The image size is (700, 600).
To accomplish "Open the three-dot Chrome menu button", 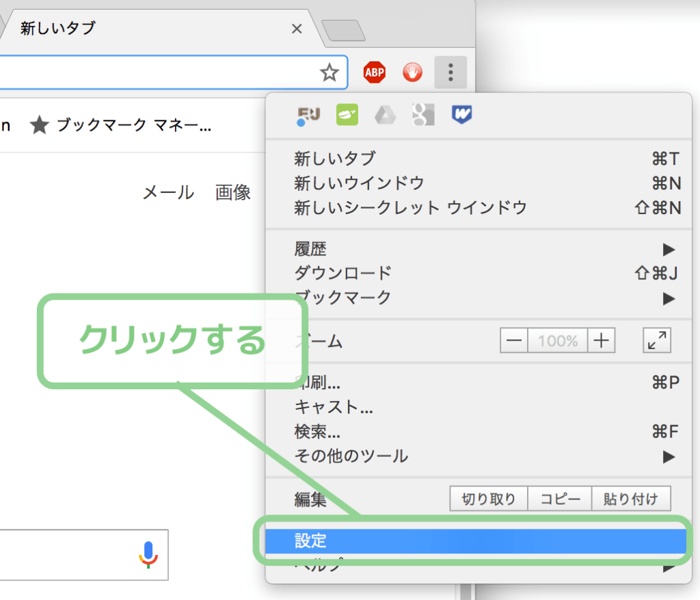I will (450, 73).
